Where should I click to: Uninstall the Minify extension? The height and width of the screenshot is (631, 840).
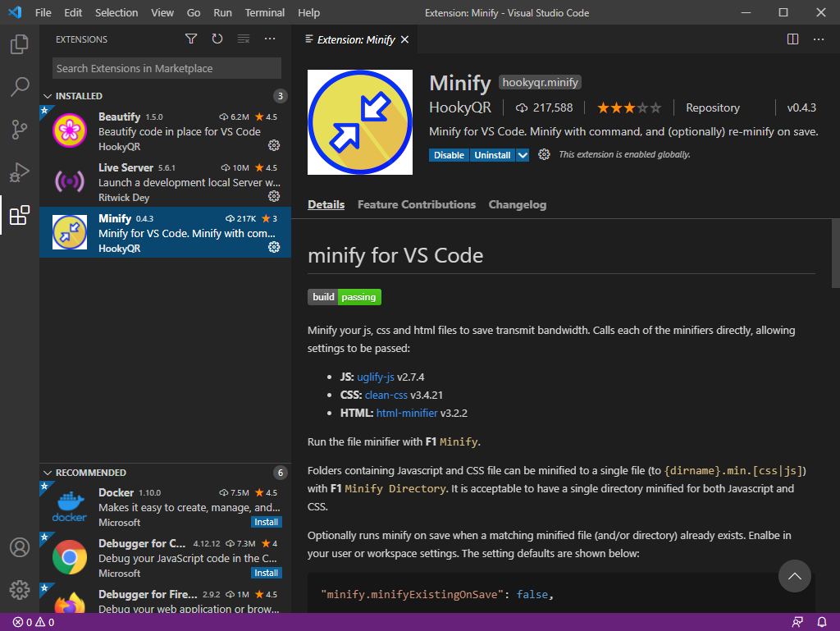(492, 155)
